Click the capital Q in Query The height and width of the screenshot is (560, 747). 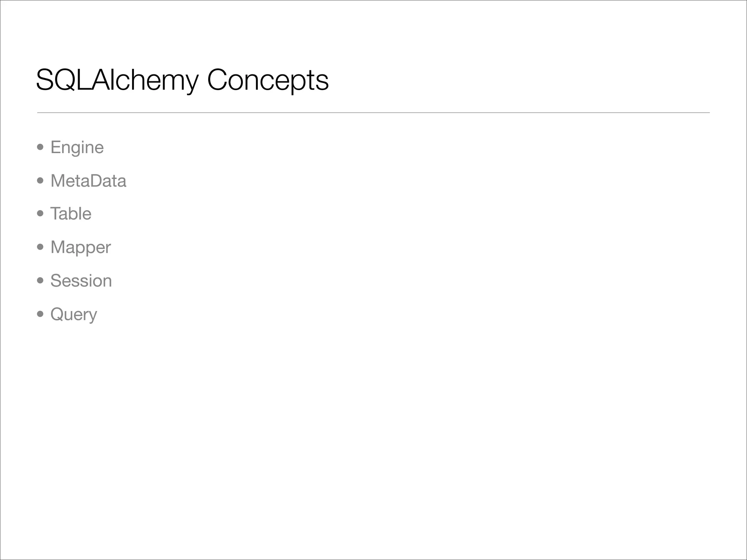[57, 314]
